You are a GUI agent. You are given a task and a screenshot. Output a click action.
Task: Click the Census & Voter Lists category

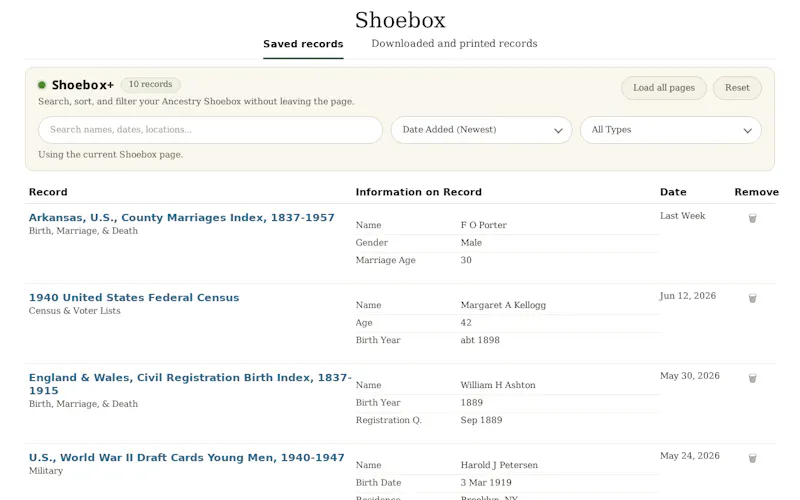point(74,311)
